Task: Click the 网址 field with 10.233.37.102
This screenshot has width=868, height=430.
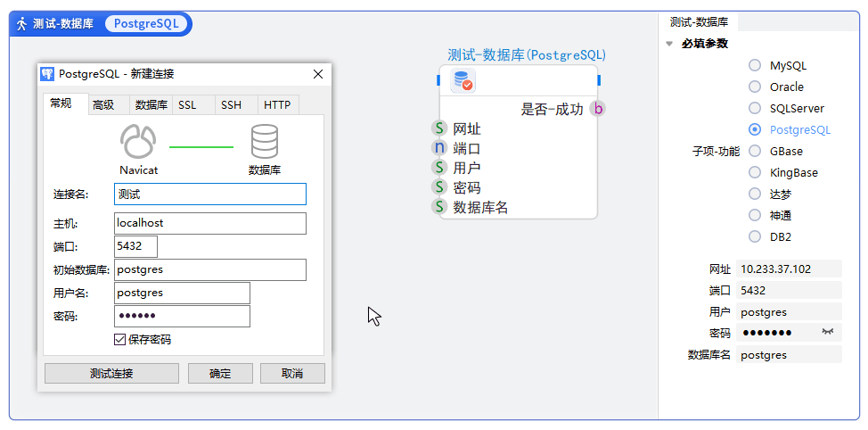Action: (789, 269)
